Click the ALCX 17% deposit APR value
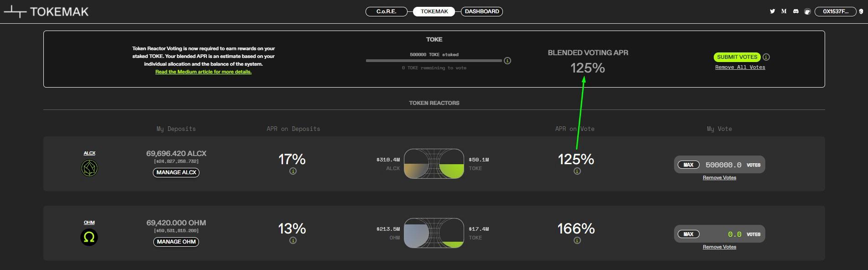Screen dimensions: 868x270 coord(292,159)
